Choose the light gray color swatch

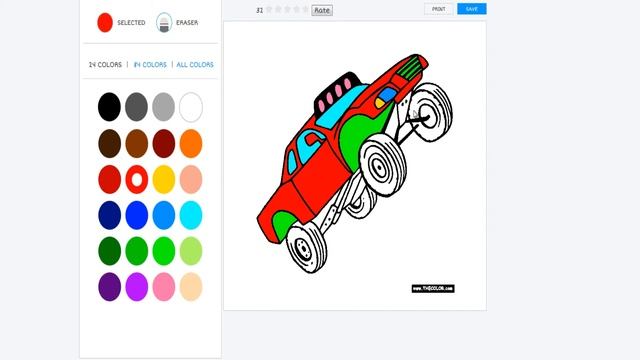point(164,107)
